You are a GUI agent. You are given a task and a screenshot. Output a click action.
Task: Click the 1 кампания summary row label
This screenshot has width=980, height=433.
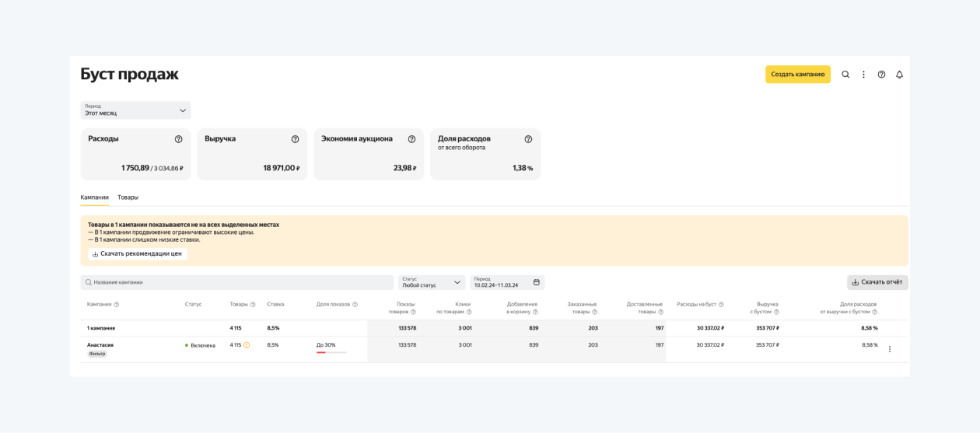point(101,328)
